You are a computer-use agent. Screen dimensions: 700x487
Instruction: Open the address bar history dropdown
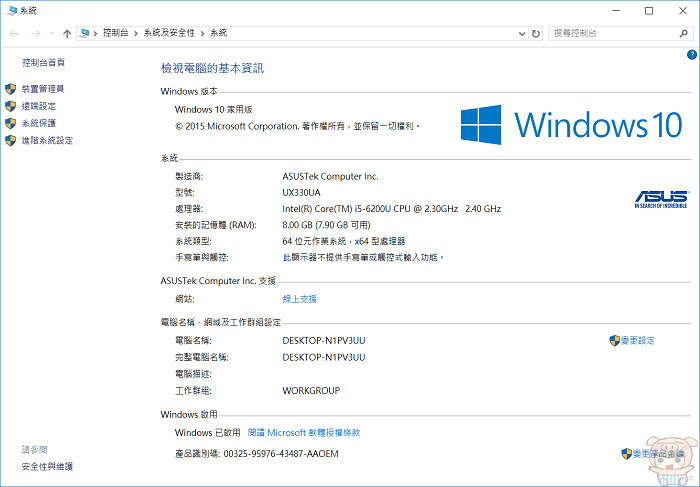(x=521, y=33)
